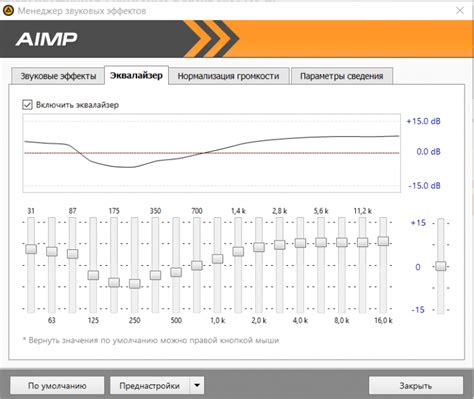474x399 pixels.
Task: Click the Закрыть button
Action: coord(416,386)
